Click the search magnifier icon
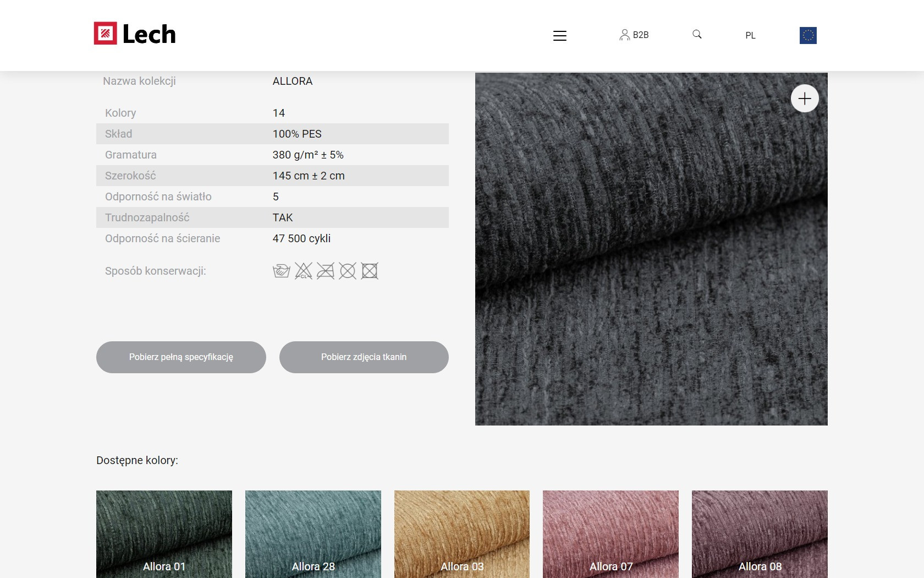 click(x=697, y=34)
